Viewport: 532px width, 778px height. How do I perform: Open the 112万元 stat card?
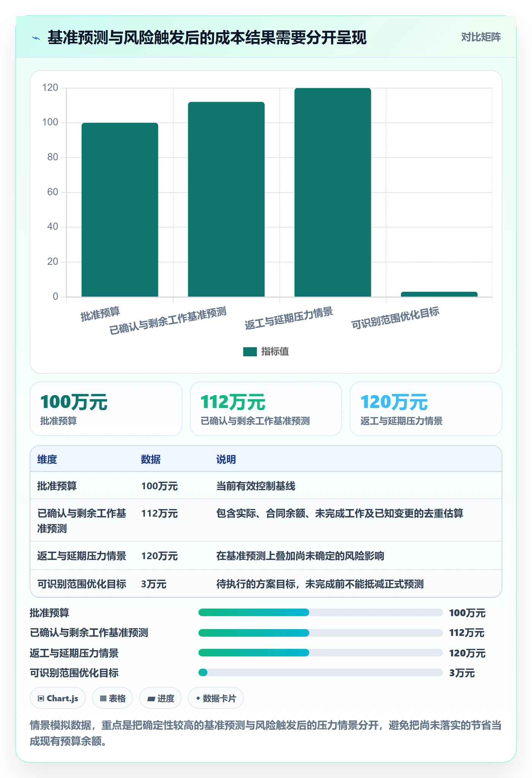[x=266, y=409]
